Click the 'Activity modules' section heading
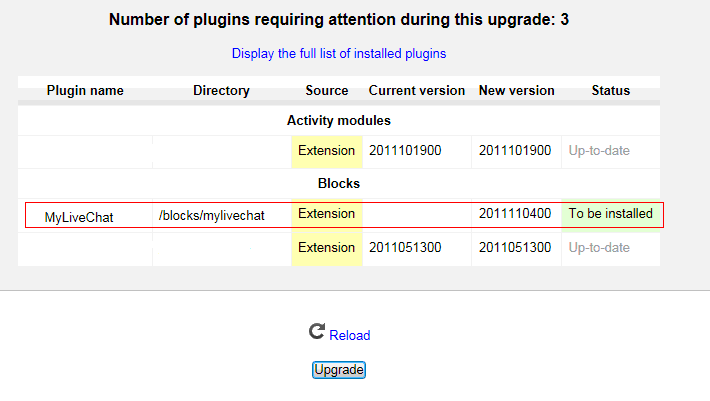This screenshot has width=710, height=401. [338, 120]
